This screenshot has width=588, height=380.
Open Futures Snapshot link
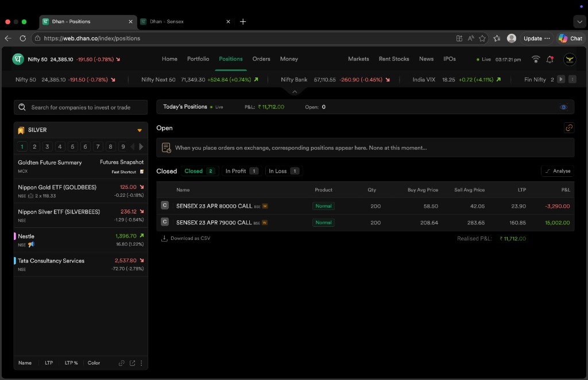[122, 162]
